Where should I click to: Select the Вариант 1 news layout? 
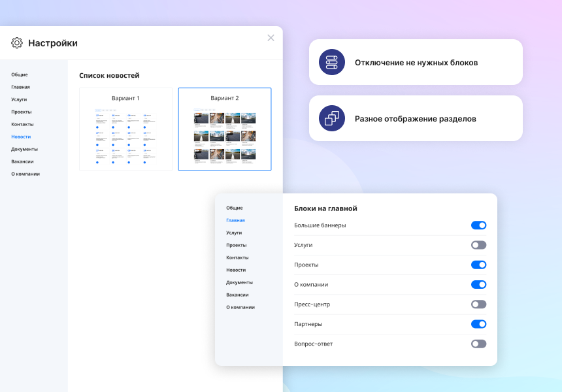(125, 129)
